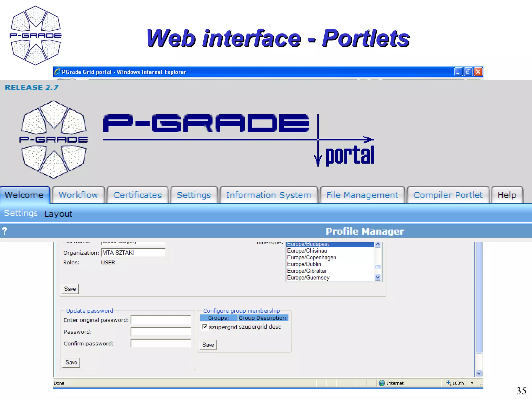
Task: Select Europe/Guernsey timezone
Action: pos(330,277)
